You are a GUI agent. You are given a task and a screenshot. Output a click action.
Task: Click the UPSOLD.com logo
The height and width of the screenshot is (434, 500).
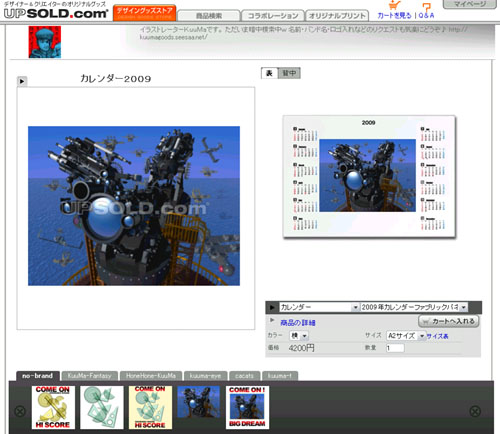click(56, 13)
